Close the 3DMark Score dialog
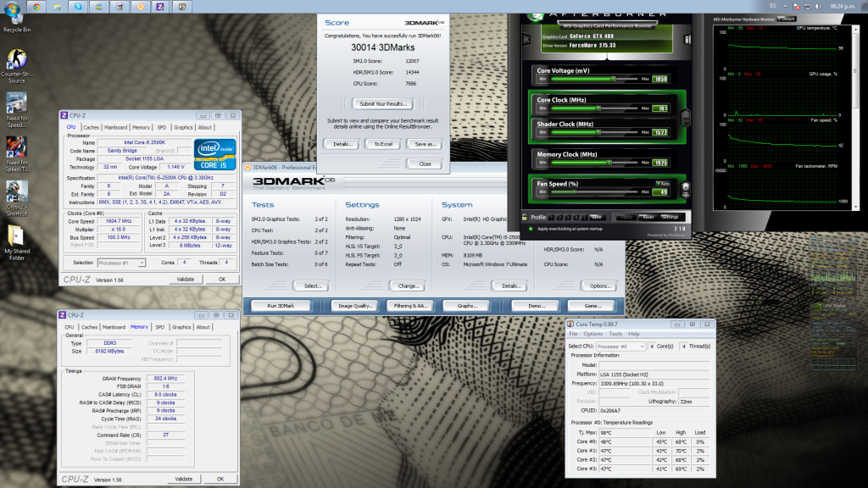868x488 pixels. tap(425, 164)
